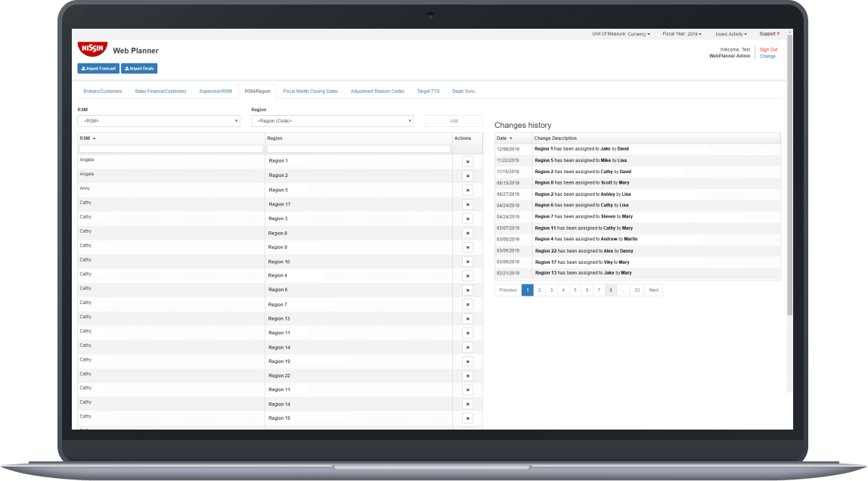Remove Amy's Region 5 mapping
Image resolution: width=868 pixels, height=481 pixels.
click(x=467, y=190)
